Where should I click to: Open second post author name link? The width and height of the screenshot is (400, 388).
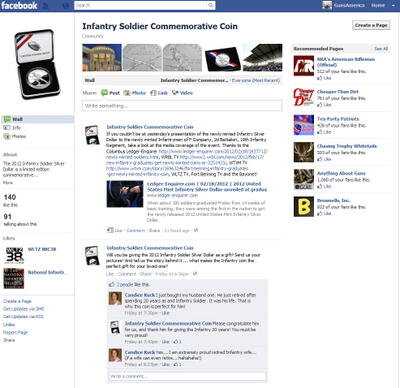pyautogui.click(x=150, y=248)
